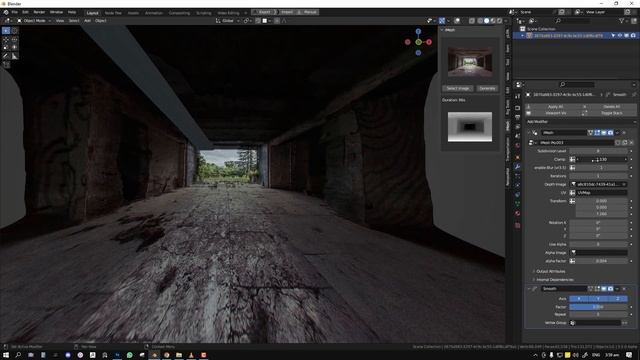Screen dimensions: 640x360
Task: Expand the outliner object tree row
Action: [x=522, y=36]
